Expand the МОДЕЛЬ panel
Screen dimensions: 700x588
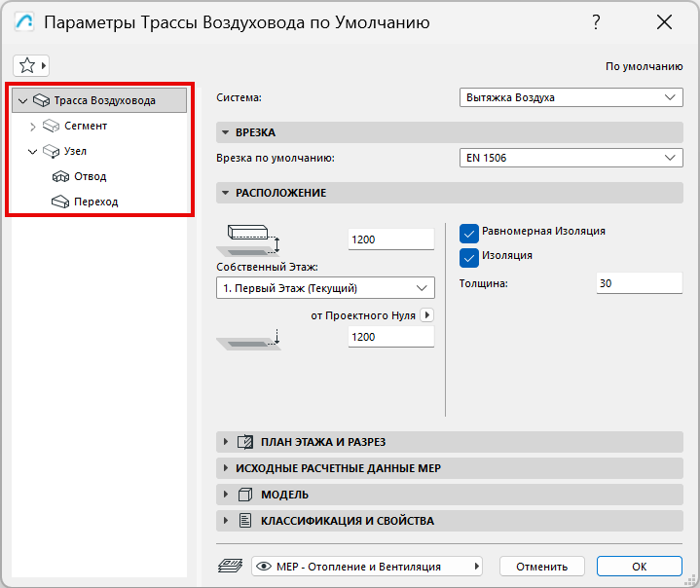450,495
